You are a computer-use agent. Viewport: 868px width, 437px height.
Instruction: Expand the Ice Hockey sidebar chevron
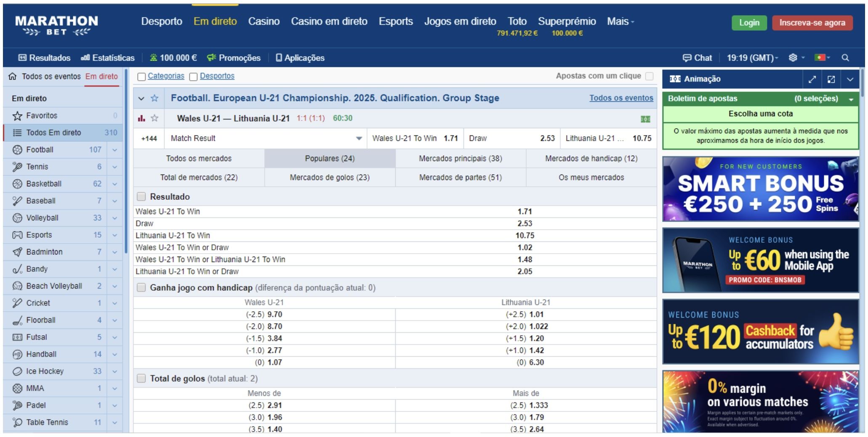114,371
